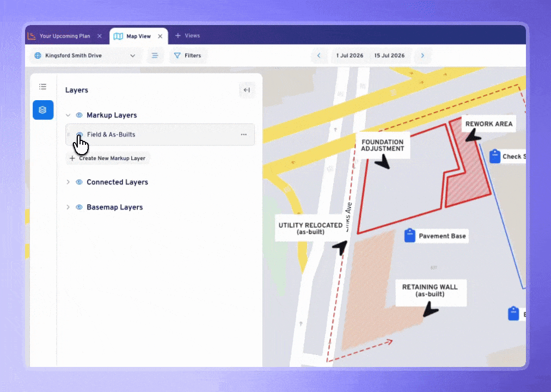The width and height of the screenshot is (551, 392).
Task: Open the Filters button
Action: coord(188,56)
